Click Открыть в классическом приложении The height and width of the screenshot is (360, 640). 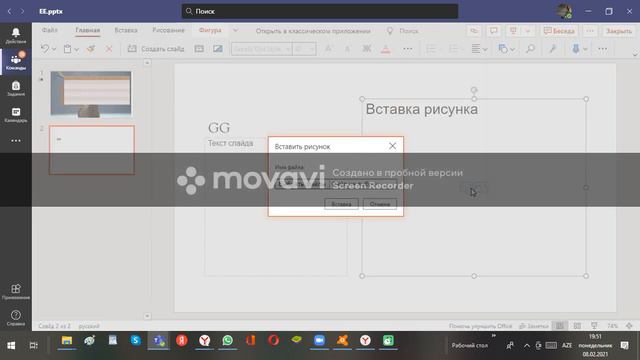313,31
